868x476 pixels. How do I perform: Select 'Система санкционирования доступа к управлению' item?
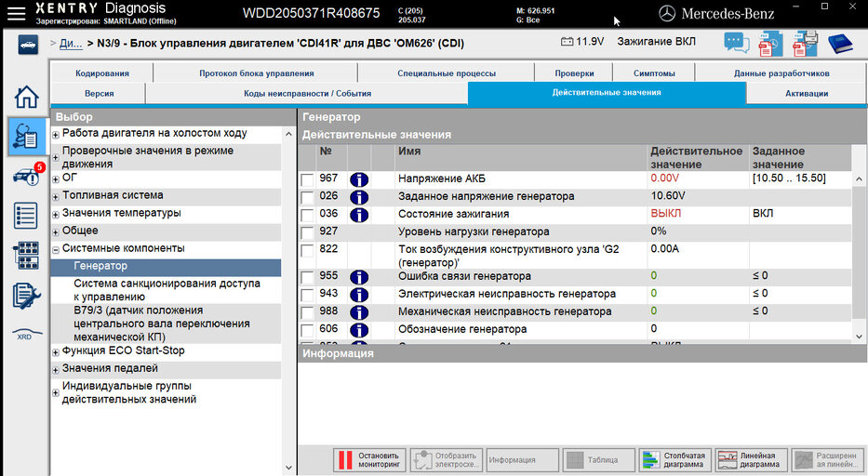tap(167, 290)
